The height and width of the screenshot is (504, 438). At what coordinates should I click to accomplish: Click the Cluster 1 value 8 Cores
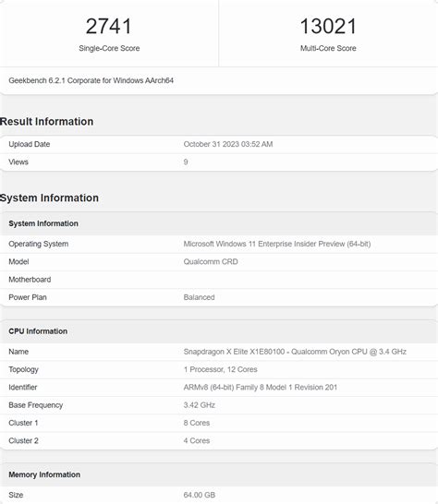(197, 423)
